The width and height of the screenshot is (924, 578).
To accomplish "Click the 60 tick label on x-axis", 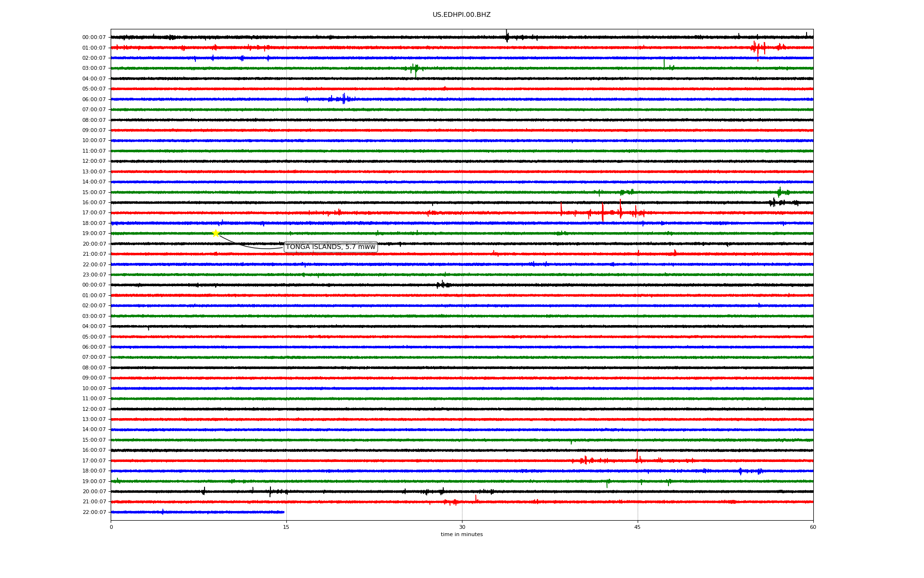I will click(812, 527).
